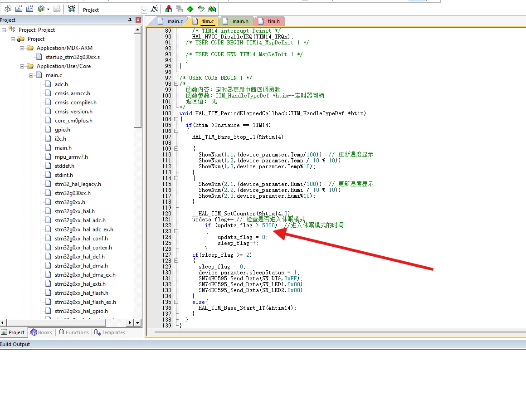
Task: Select cmsis_compiler.h file
Action: [x=75, y=103]
